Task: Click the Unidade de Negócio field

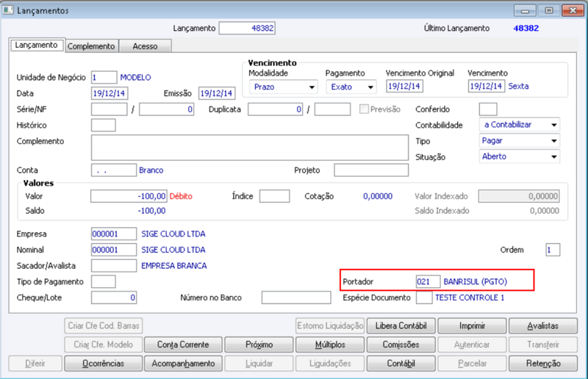Action: pyautogui.click(x=104, y=77)
